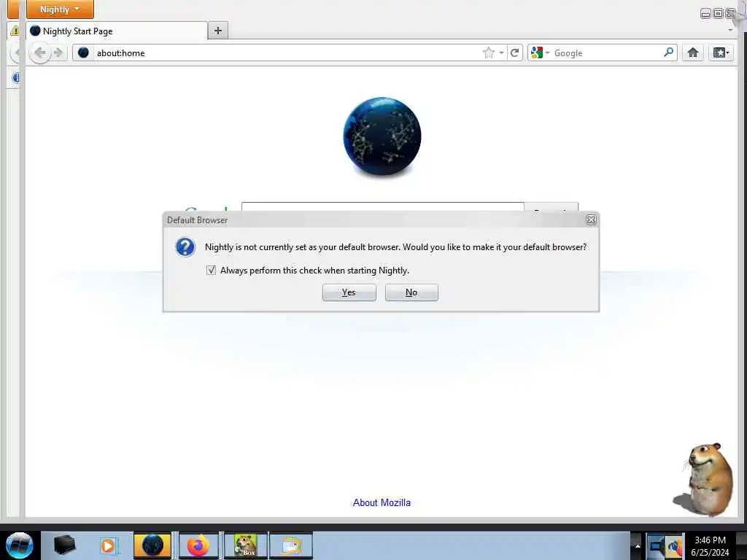Go back with the back arrow
Image resolution: width=747 pixels, height=560 pixels.
(40, 52)
